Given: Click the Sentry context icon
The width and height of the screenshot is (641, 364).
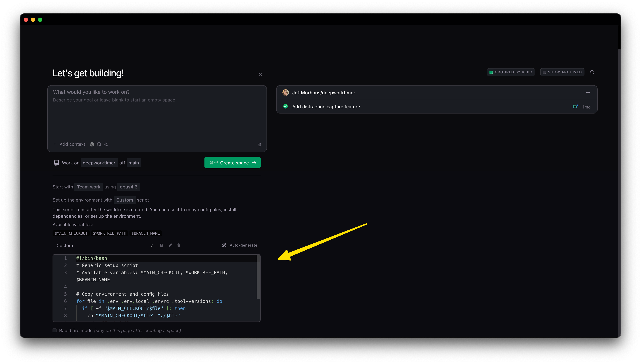Looking at the screenshot, I should click(106, 144).
